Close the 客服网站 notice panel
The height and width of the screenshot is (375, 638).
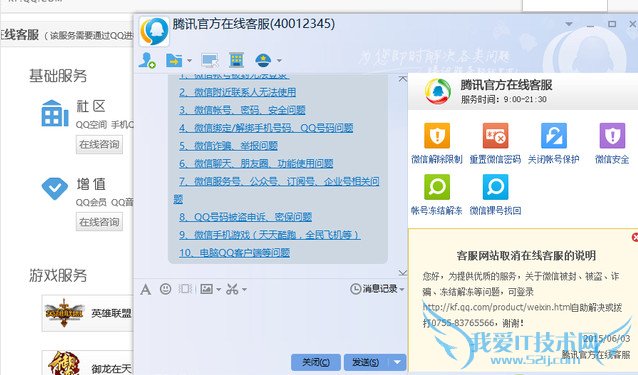click(634, 237)
